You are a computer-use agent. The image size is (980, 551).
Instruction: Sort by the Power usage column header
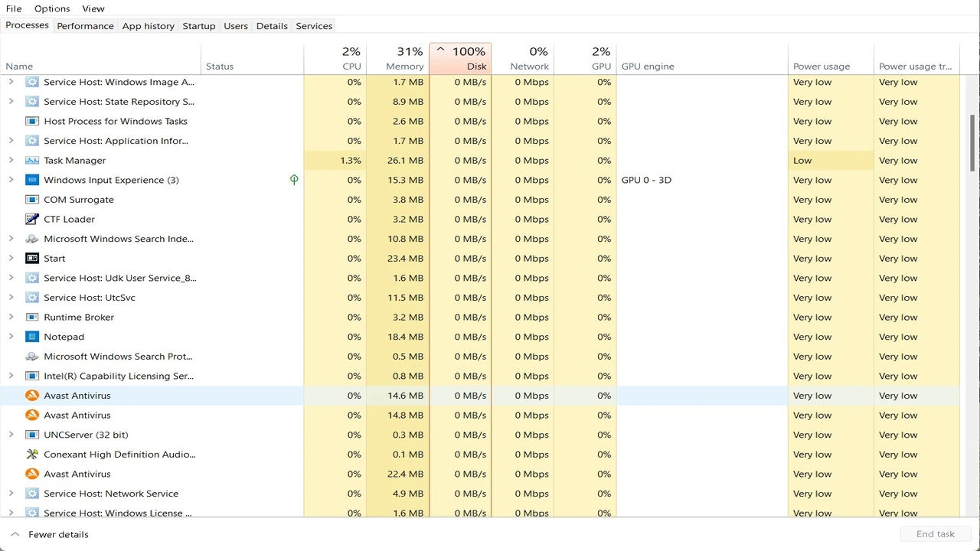tap(831, 58)
